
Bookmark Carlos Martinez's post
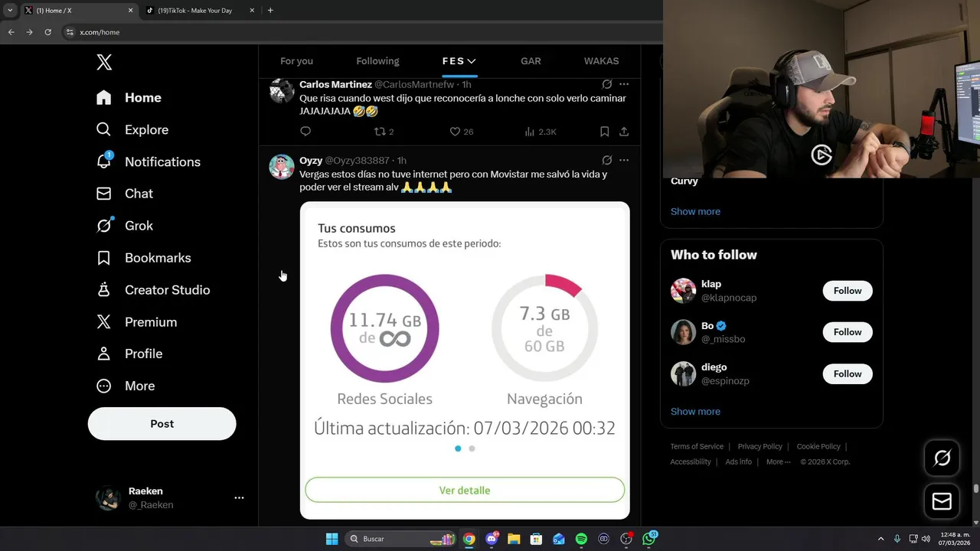[x=604, y=132]
